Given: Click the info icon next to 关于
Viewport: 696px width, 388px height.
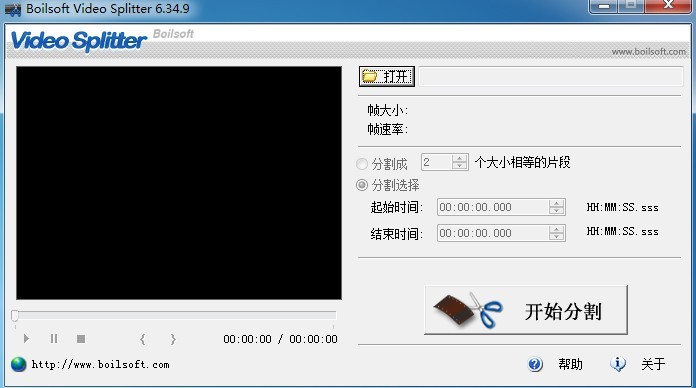Looking at the screenshot, I should [x=617, y=364].
